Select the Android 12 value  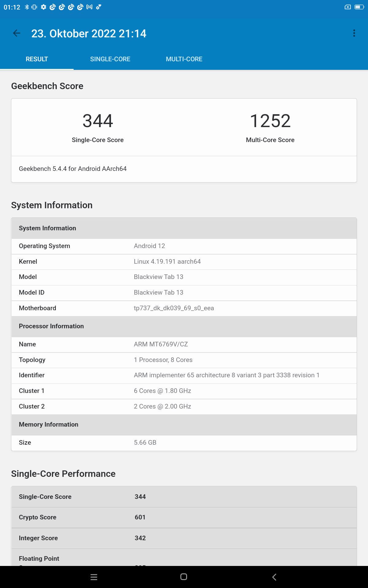(x=149, y=246)
